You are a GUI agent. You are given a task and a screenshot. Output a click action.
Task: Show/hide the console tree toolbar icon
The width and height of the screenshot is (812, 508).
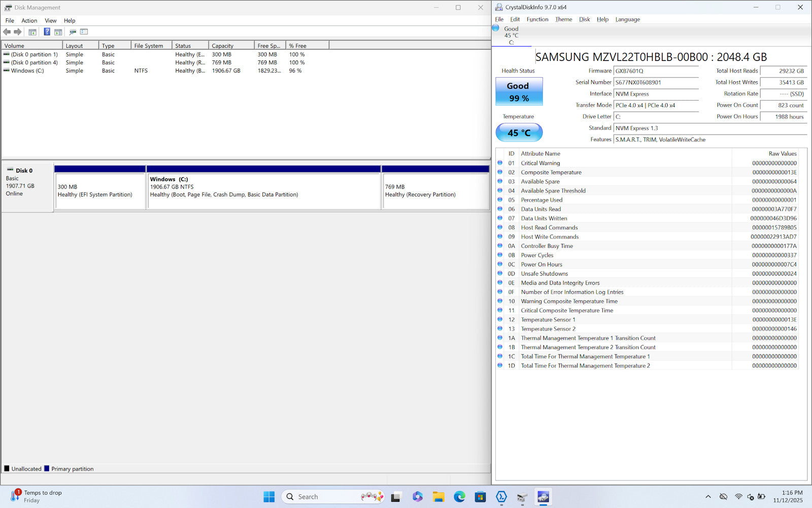click(x=32, y=32)
